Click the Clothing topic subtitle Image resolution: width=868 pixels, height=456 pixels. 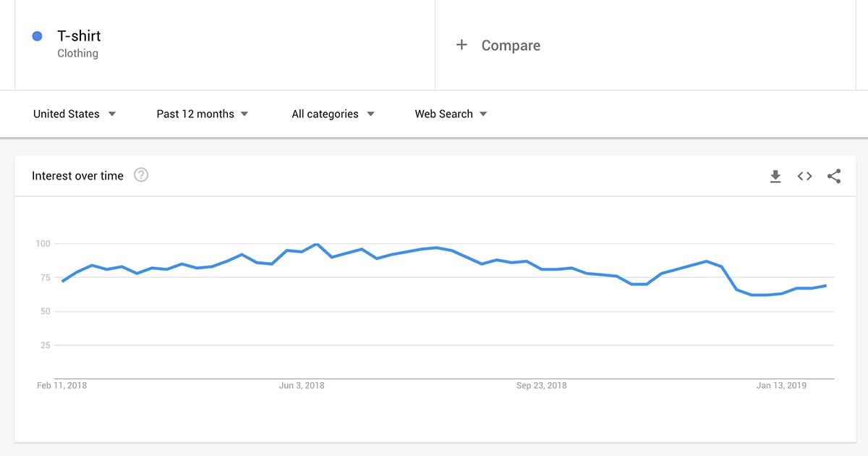pyautogui.click(x=78, y=54)
